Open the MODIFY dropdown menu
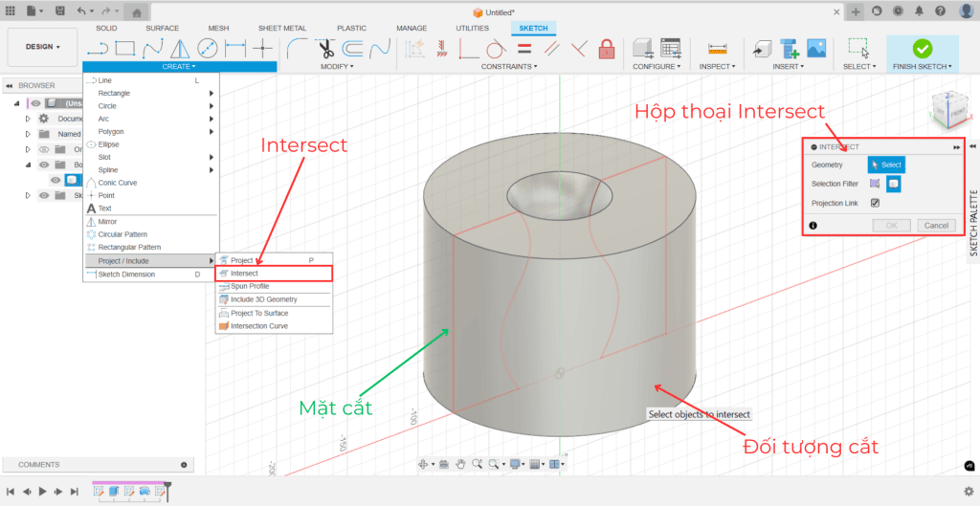Screen dimensions: 980x506 point(338,67)
